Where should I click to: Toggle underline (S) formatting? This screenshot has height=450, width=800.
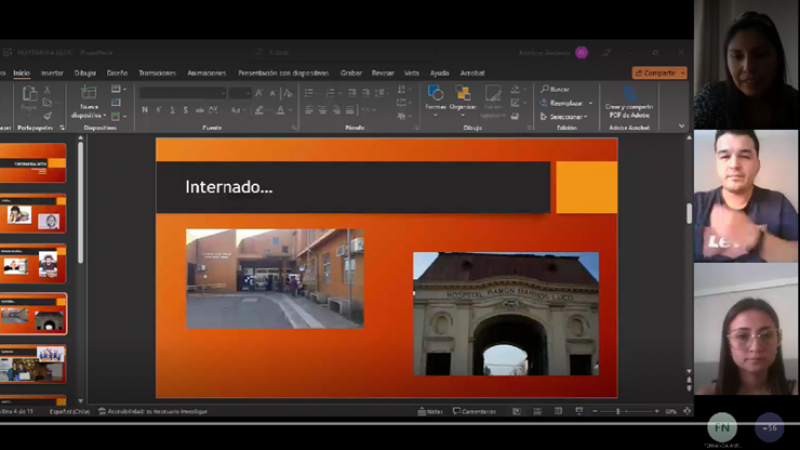pos(172,110)
